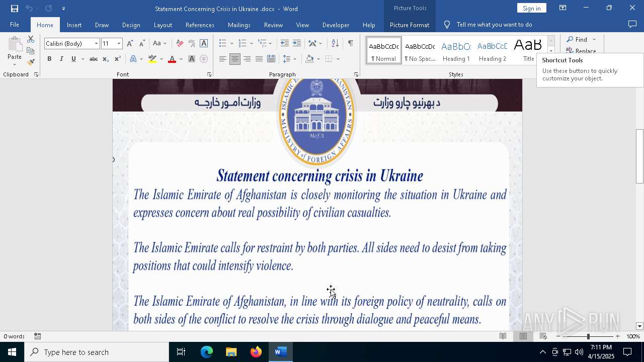Zoom in with the plus icon
Viewport: 644px width, 362px height.
tap(618, 336)
